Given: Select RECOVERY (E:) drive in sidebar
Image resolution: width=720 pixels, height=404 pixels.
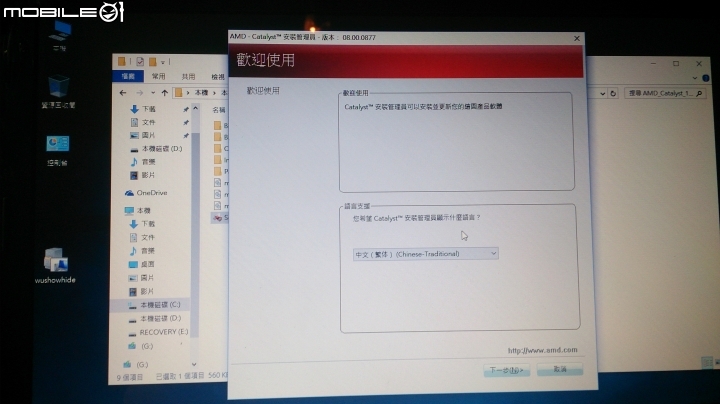Looking at the screenshot, I should tap(158, 332).
